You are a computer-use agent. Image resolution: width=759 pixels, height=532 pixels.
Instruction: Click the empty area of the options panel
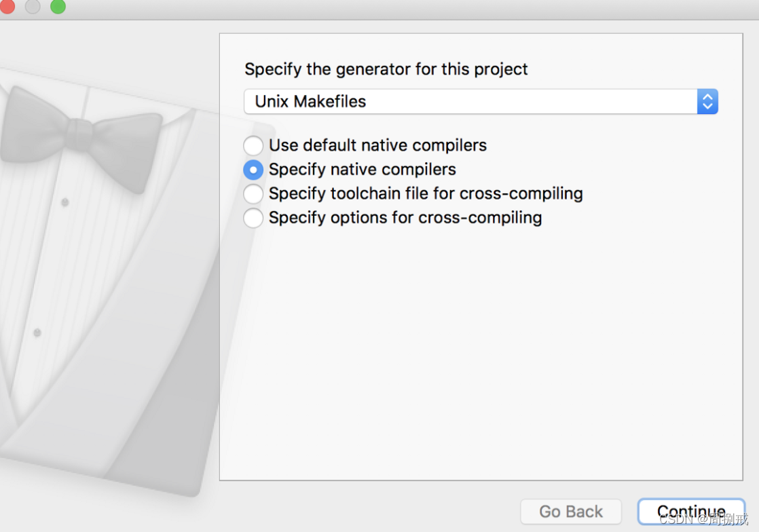tap(481, 353)
